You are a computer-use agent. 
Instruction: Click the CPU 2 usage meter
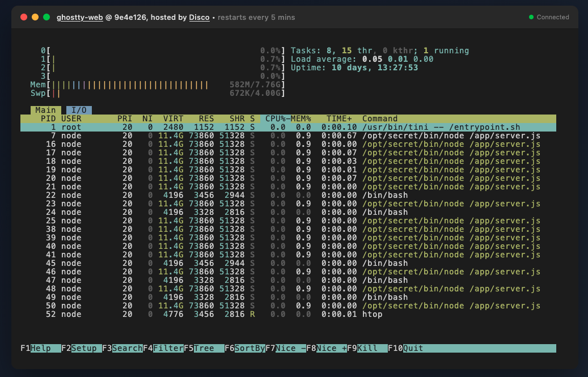click(163, 67)
